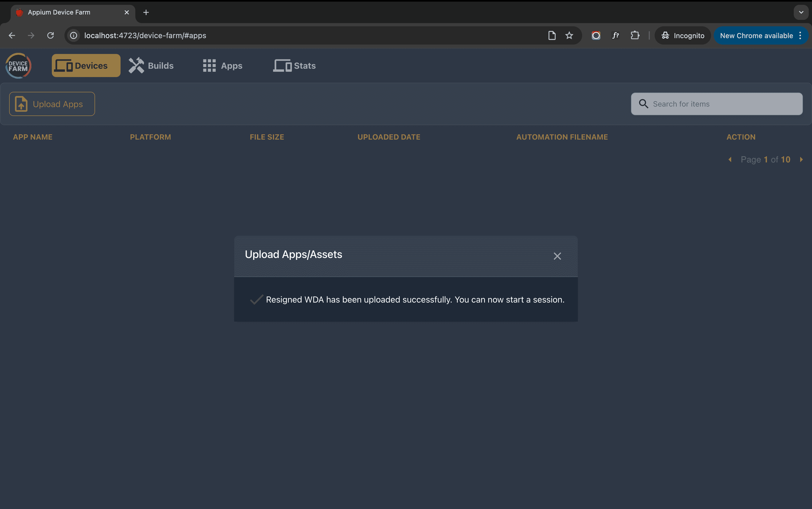Reload the browser page
This screenshot has height=509, width=812.
click(50, 35)
